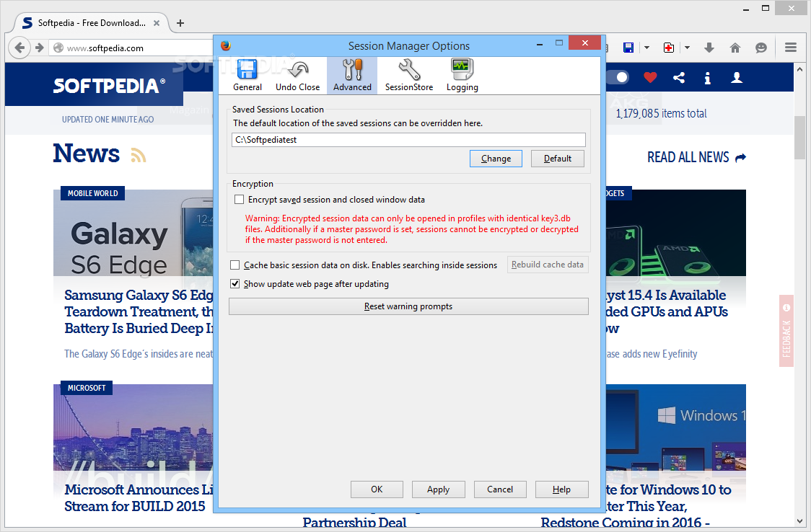
Task: Open the SessionStore options tab
Action: coord(408,76)
